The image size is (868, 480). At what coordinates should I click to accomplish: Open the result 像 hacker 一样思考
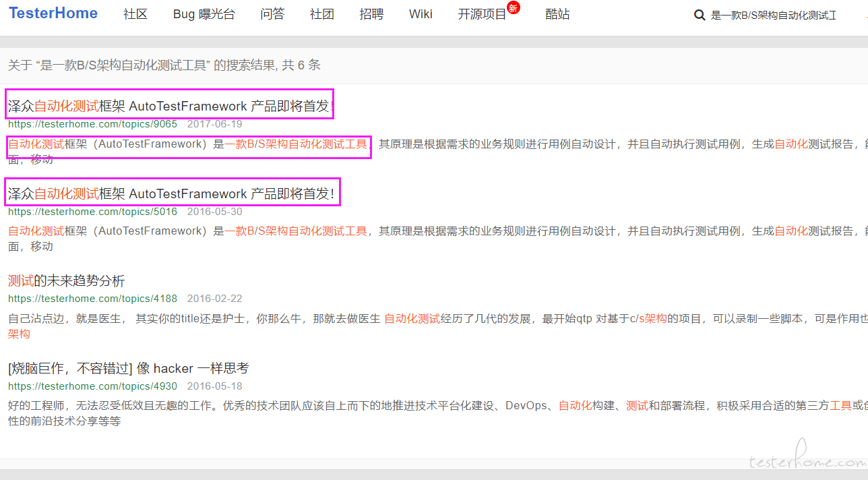tap(129, 368)
